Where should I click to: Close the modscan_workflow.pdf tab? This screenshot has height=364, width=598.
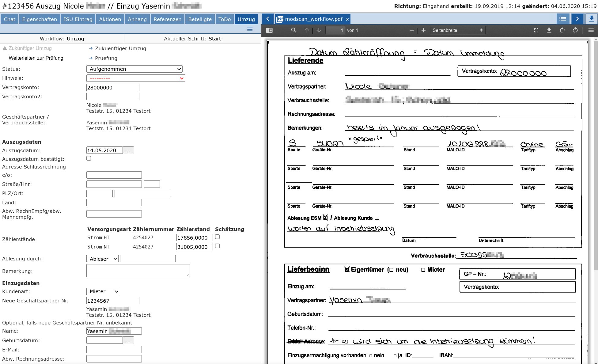[x=347, y=19]
